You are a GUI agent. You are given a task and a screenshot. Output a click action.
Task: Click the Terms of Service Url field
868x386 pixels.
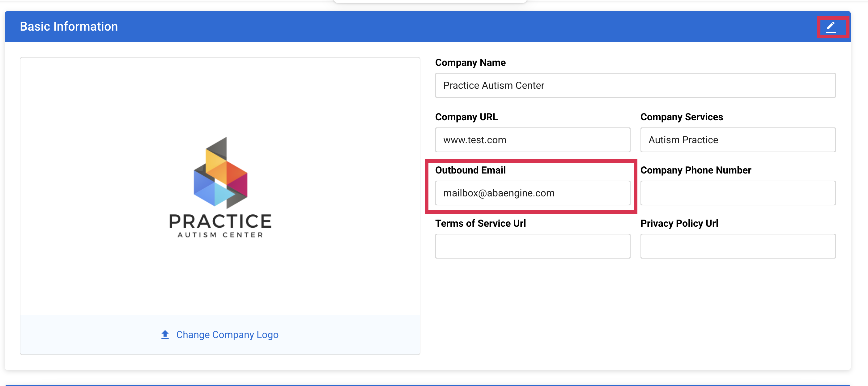click(x=532, y=246)
